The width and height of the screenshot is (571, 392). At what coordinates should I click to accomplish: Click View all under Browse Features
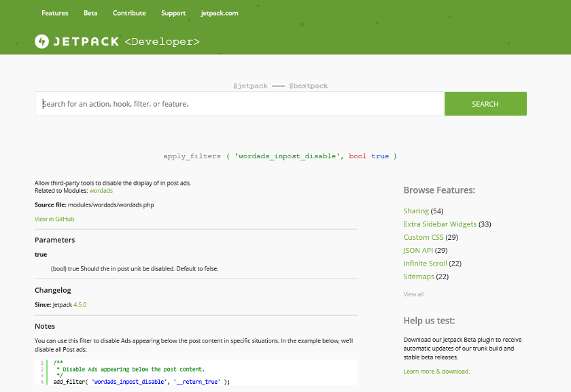(413, 294)
